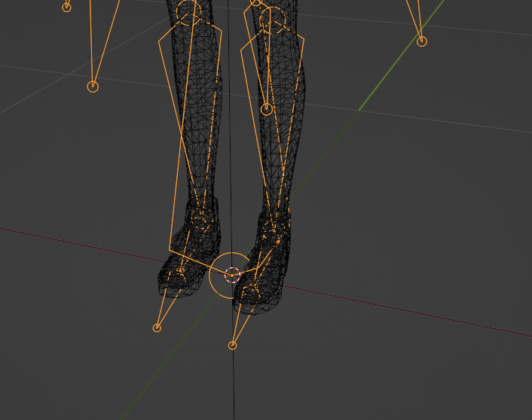The image size is (532, 420).
Task: Select the toe control circle below the right-side shoe
Action: (x=232, y=345)
